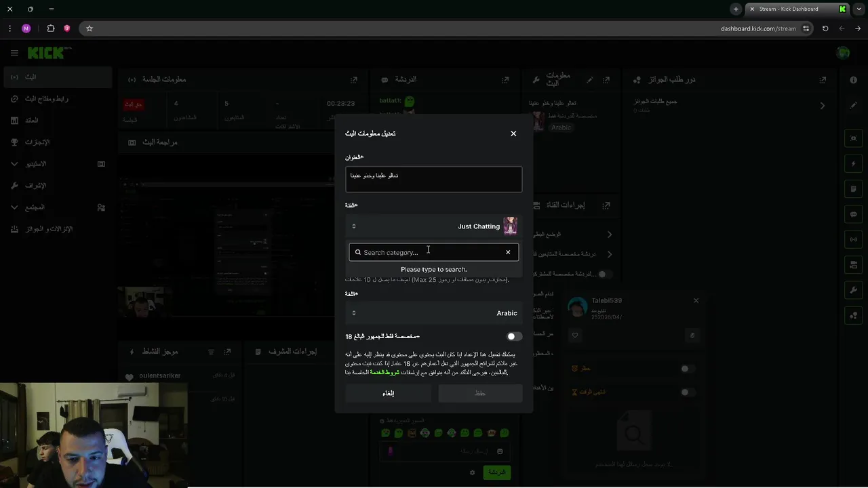Click into the stream title text box
The image size is (868, 488).
tap(434, 180)
